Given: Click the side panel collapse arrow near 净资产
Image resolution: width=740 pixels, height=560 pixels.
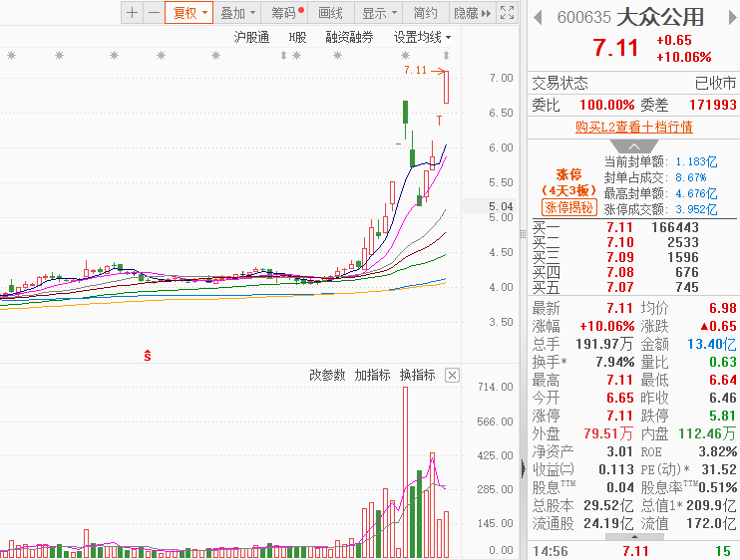Looking at the screenshot, I should coord(524,469).
